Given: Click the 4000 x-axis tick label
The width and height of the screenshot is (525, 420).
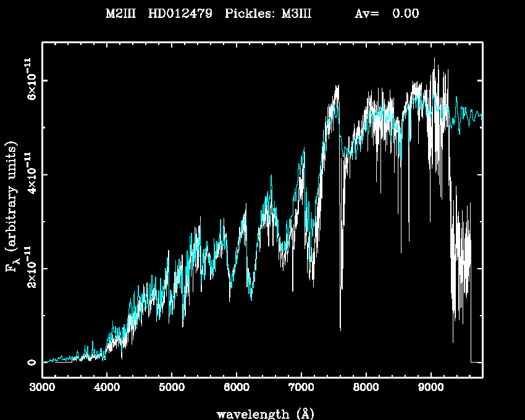Looking at the screenshot, I should click(x=106, y=388).
